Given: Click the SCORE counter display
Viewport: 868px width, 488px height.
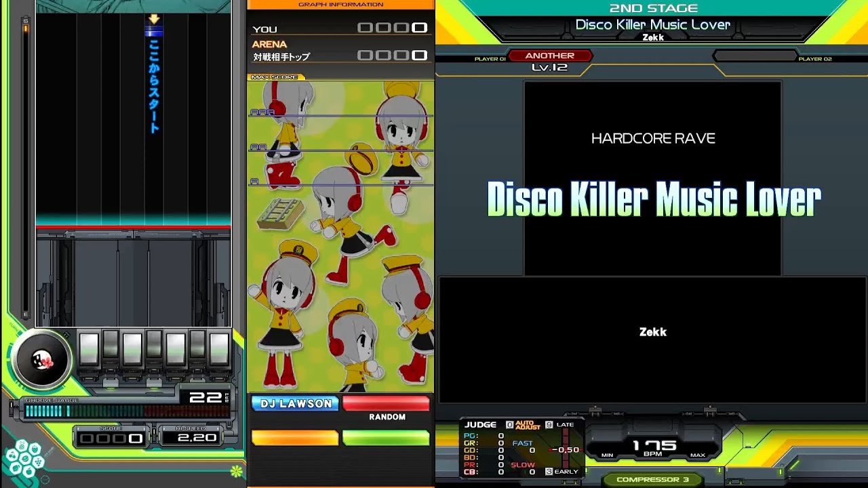Looking at the screenshot, I should 111,439.
